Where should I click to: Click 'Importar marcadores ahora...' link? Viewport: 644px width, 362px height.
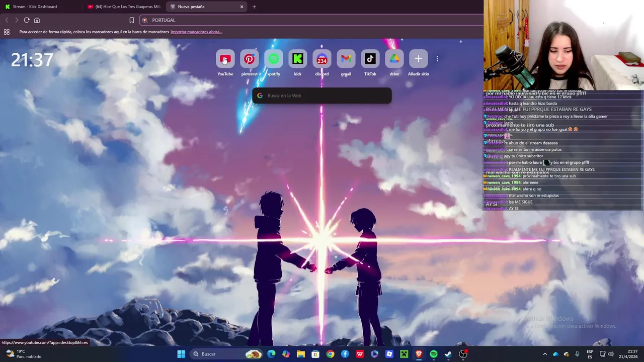pyautogui.click(x=196, y=32)
